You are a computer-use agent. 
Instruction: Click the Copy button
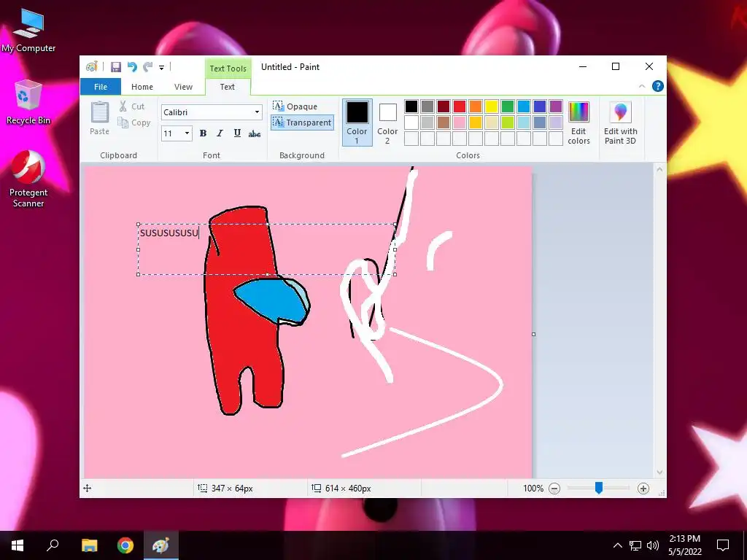click(x=134, y=122)
